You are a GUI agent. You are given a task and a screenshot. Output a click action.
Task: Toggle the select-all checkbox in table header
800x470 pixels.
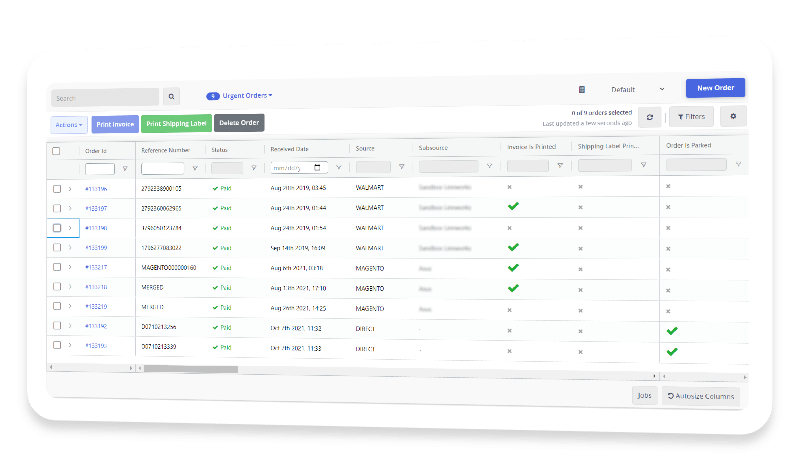[57, 151]
